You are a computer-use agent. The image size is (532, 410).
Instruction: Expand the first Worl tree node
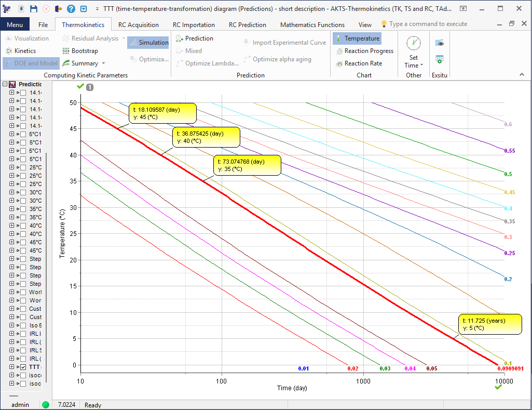pos(11,292)
